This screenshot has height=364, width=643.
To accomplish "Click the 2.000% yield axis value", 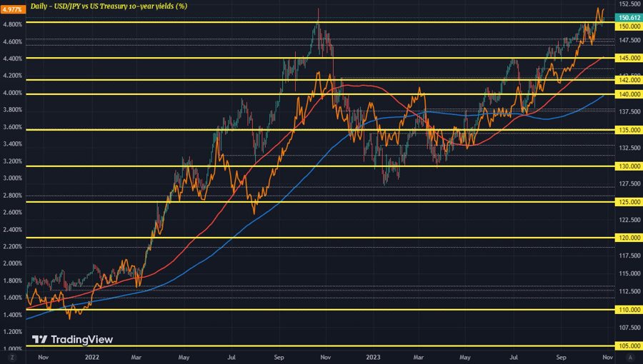I will click(x=12, y=263).
